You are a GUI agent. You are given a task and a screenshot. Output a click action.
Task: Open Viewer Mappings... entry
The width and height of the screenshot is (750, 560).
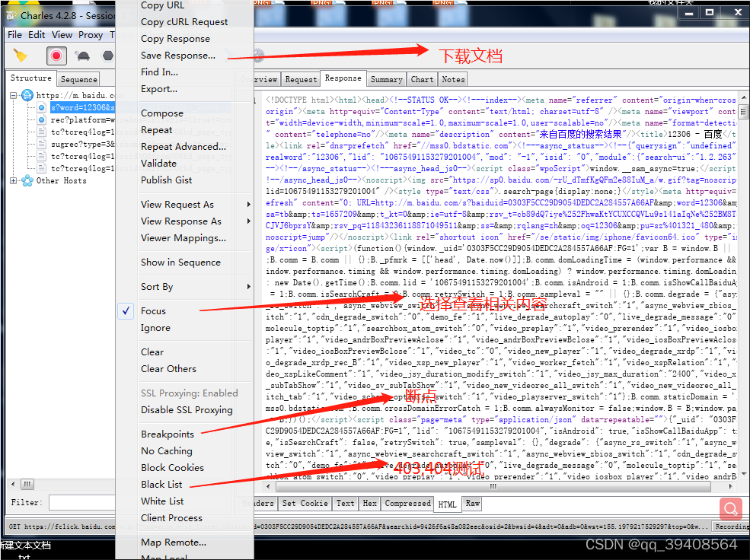click(184, 238)
